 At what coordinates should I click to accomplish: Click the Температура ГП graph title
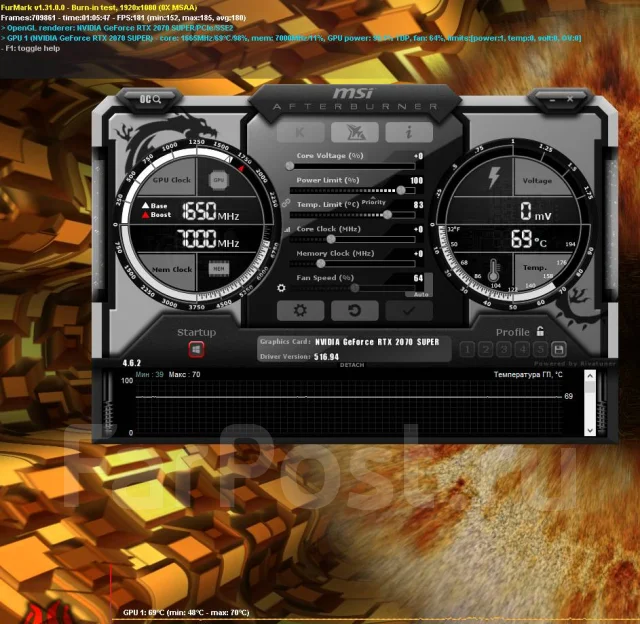point(528,374)
